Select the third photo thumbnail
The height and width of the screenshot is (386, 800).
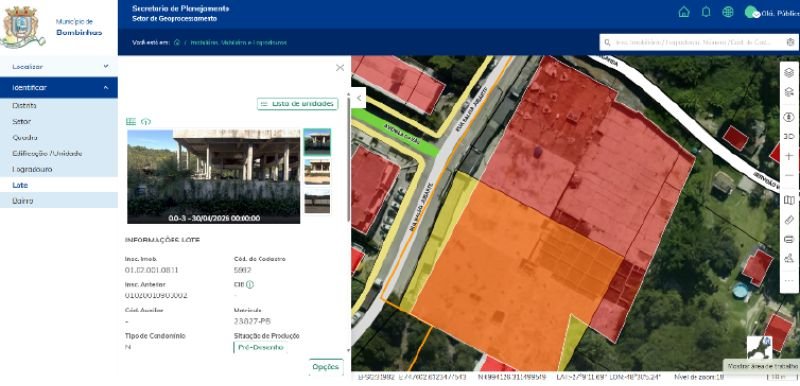(317, 201)
